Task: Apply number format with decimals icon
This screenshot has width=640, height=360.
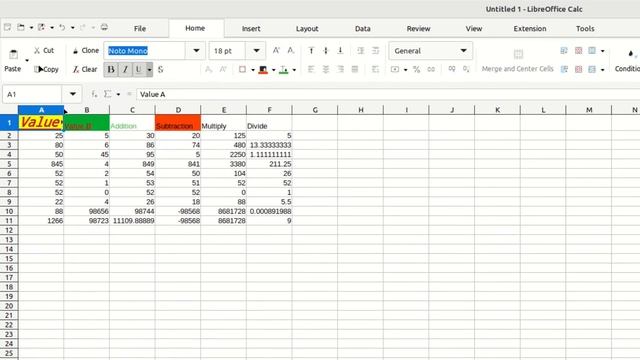Action: tap(431, 69)
